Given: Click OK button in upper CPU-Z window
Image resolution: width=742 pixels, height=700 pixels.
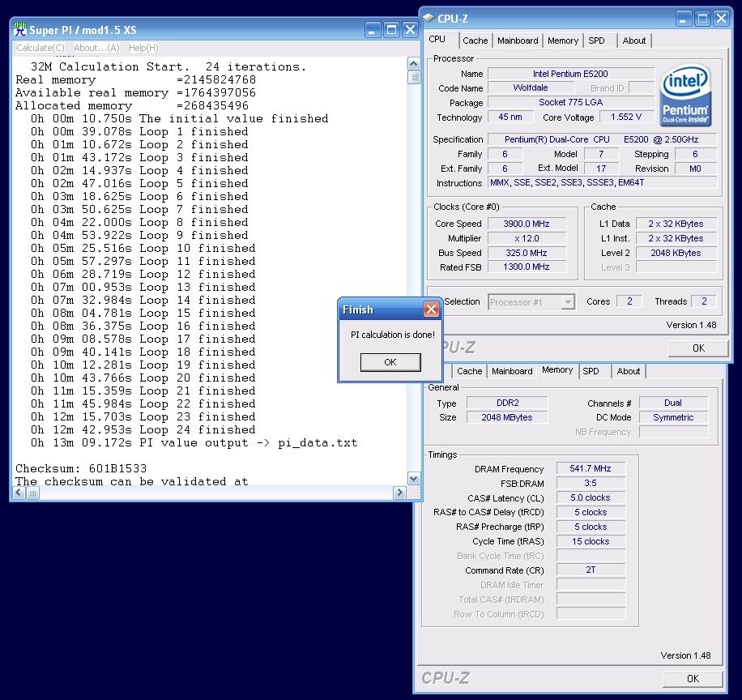Looking at the screenshot, I should click(x=698, y=348).
